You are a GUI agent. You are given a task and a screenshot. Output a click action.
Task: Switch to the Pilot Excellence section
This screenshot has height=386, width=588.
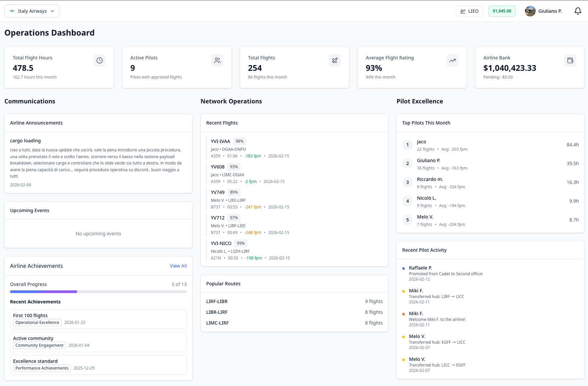420,101
